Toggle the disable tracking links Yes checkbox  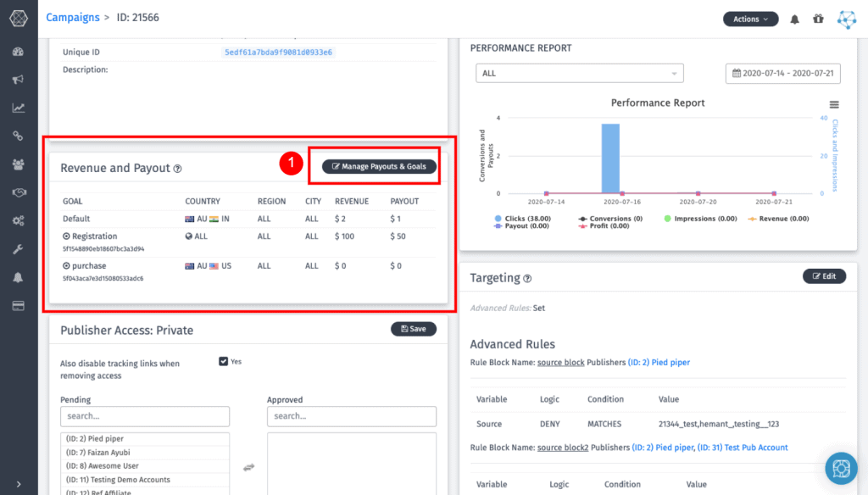coord(223,361)
